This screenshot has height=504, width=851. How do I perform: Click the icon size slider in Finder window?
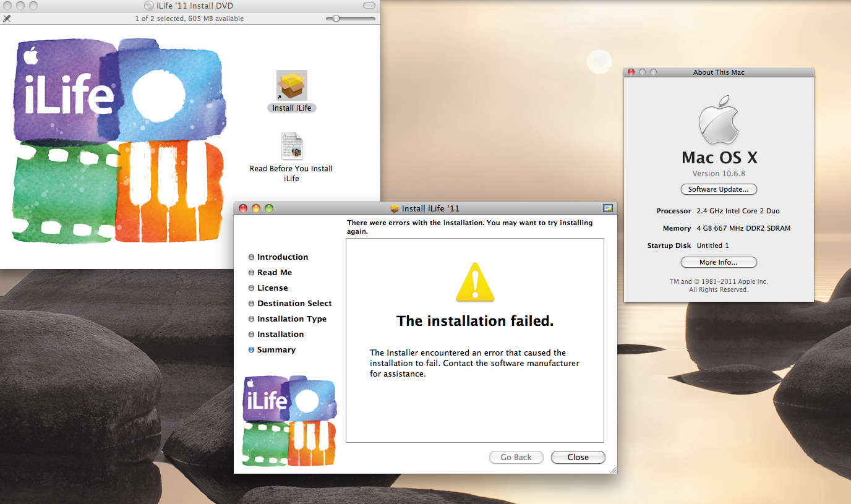pos(351,19)
